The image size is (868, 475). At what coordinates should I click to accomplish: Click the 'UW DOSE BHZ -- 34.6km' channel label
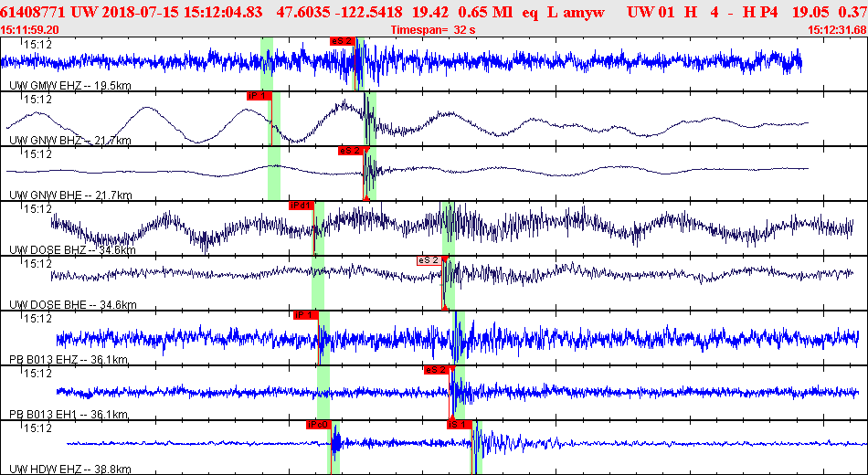click(72, 250)
